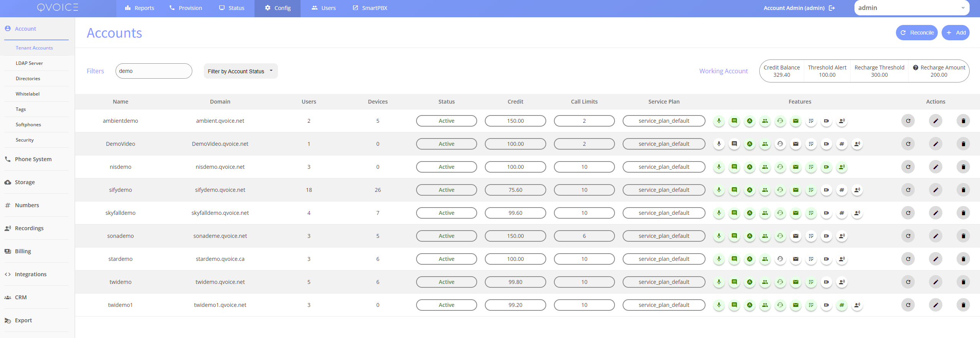Toggle group people feature for sifydemo
The image size is (980, 338).
[x=765, y=190]
